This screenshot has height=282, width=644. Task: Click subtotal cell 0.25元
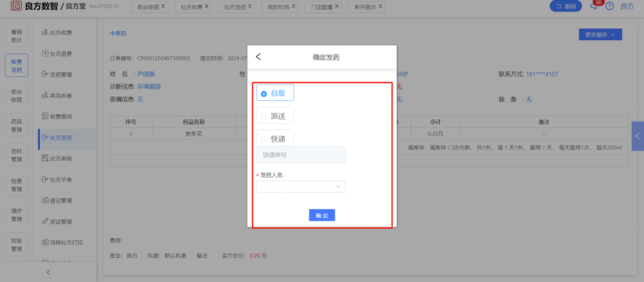point(435,134)
